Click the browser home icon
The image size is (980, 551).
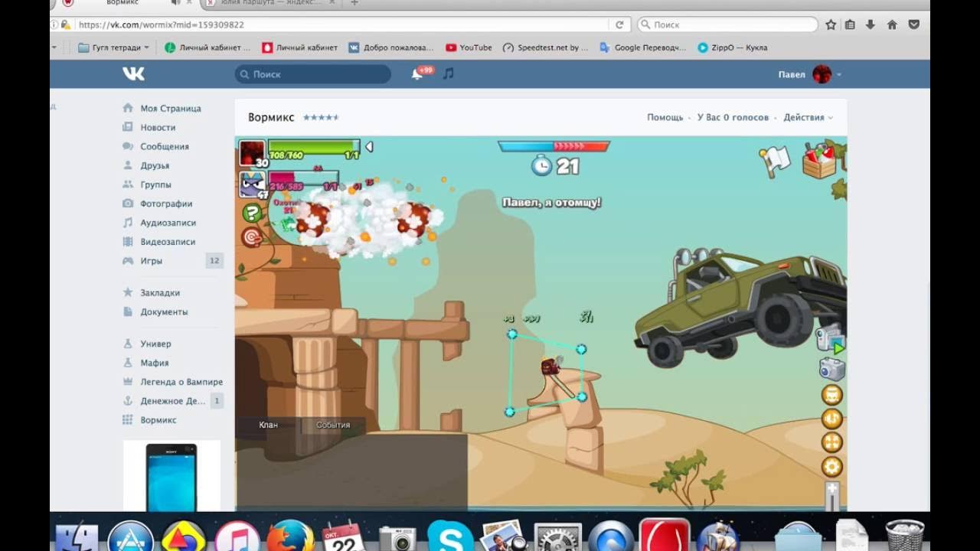[x=892, y=24]
